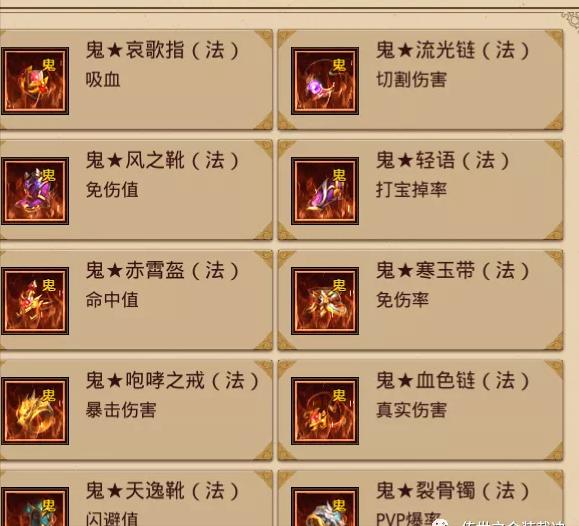
Task: Select the 打宝掉率 attribute label
Action: [411, 190]
